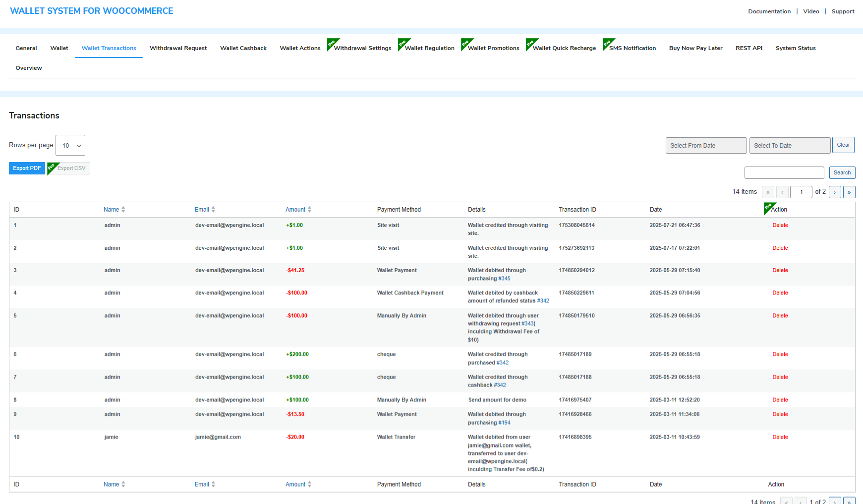Click Pro badge on Wallet Quick Recharge tab
The image size is (863, 504).
tap(531, 44)
